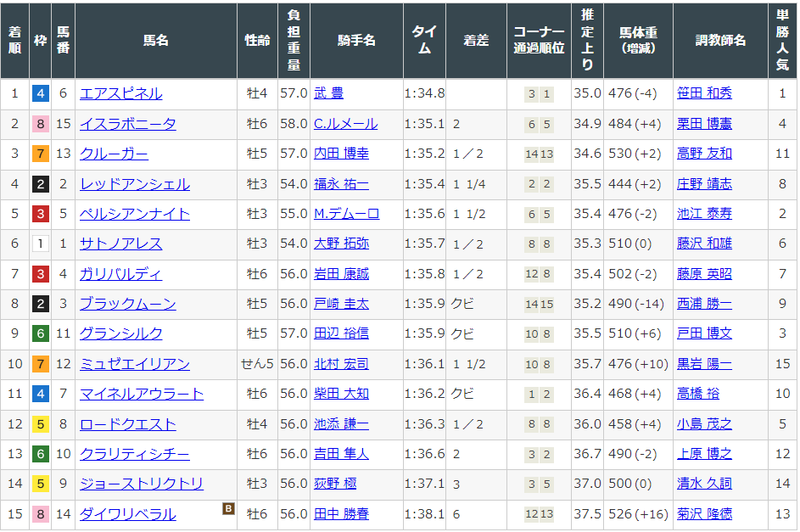Screen dimensions: 800x532
Task: Click the pink frame 8 badge for イスラボニータ
Action: point(41,124)
